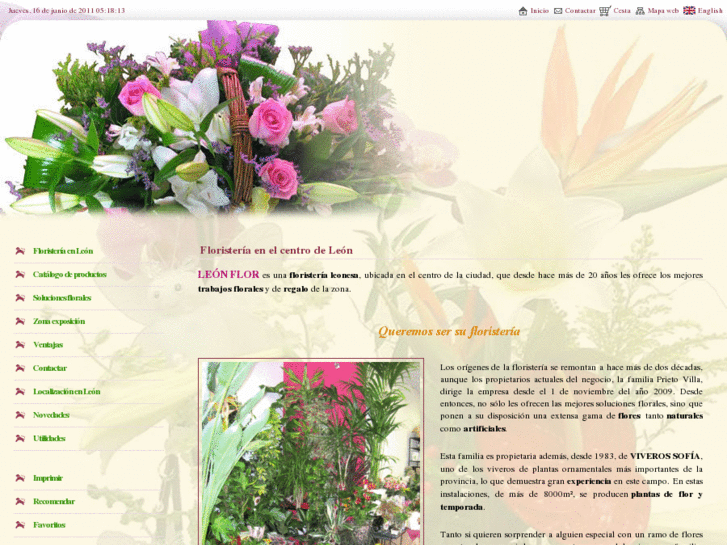727x545 pixels.
Task: Open Soluciones florales menu item
Action: coord(62,298)
